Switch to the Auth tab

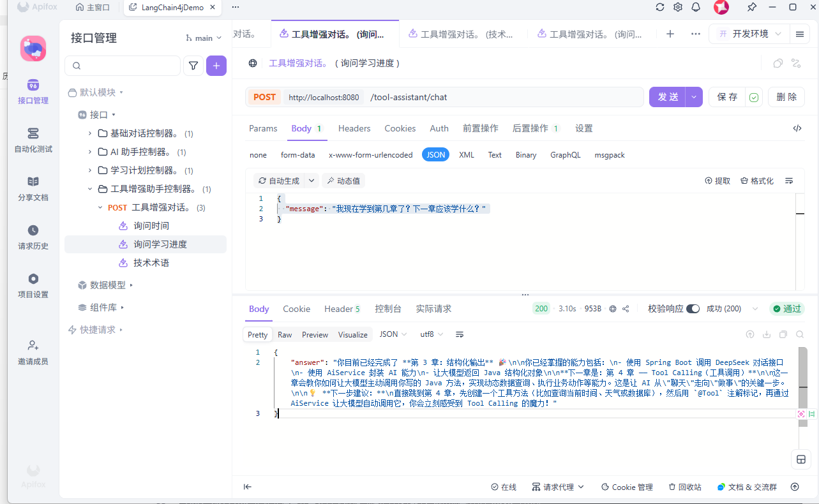coord(439,128)
